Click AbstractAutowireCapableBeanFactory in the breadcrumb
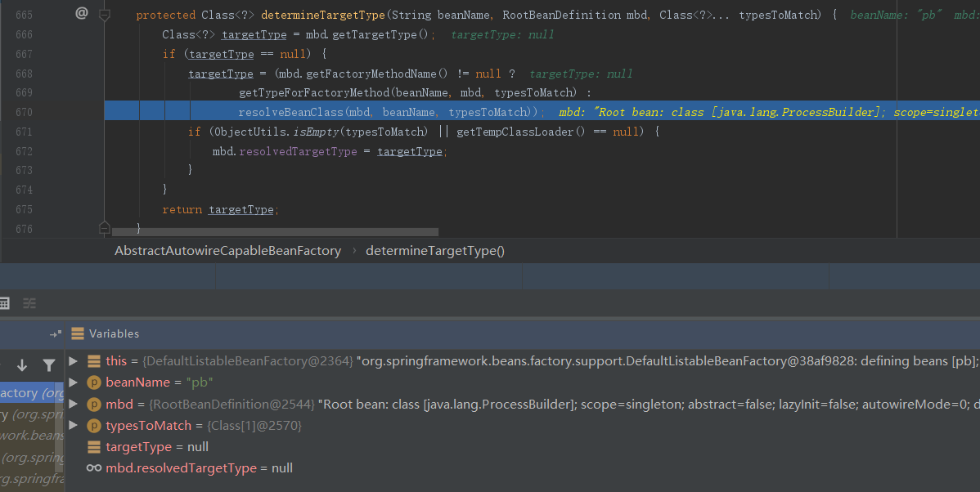 click(227, 251)
